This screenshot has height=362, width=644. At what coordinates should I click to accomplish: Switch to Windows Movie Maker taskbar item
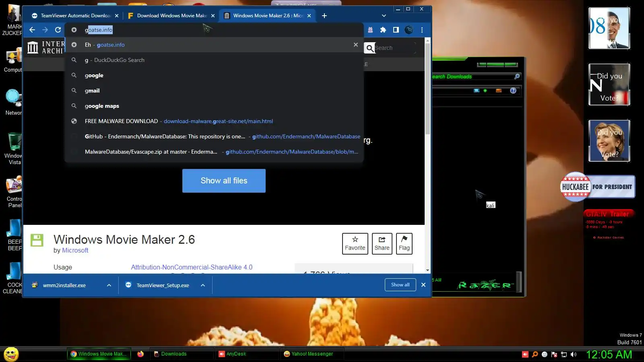pyautogui.click(x=99, y=354)
